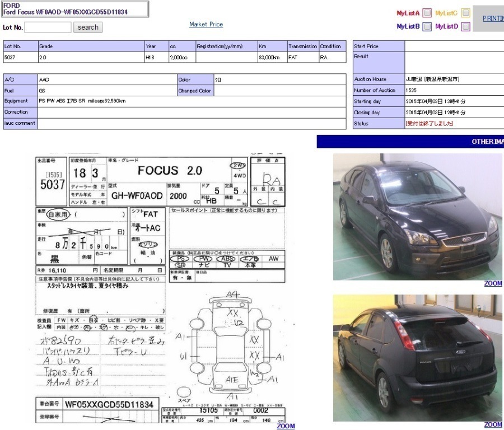Click the OTHER IMAGE header bar
The width and height of the screenshot is (504, 430).
pos(410,142)
